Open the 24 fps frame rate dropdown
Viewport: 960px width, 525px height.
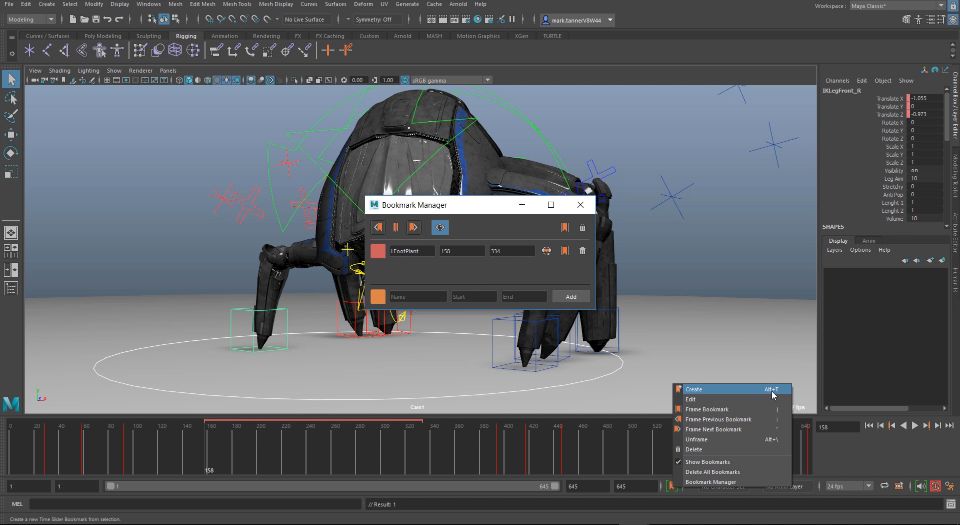tap(848, 486)
